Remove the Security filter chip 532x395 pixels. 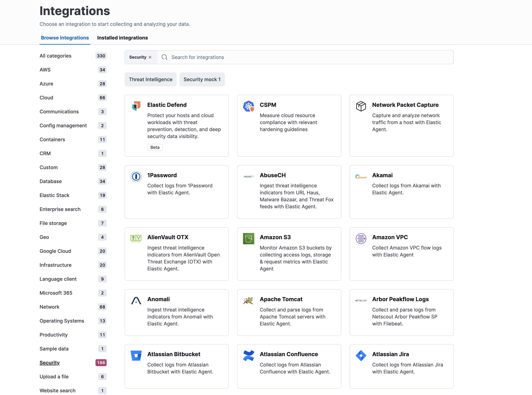click(150, 57)
